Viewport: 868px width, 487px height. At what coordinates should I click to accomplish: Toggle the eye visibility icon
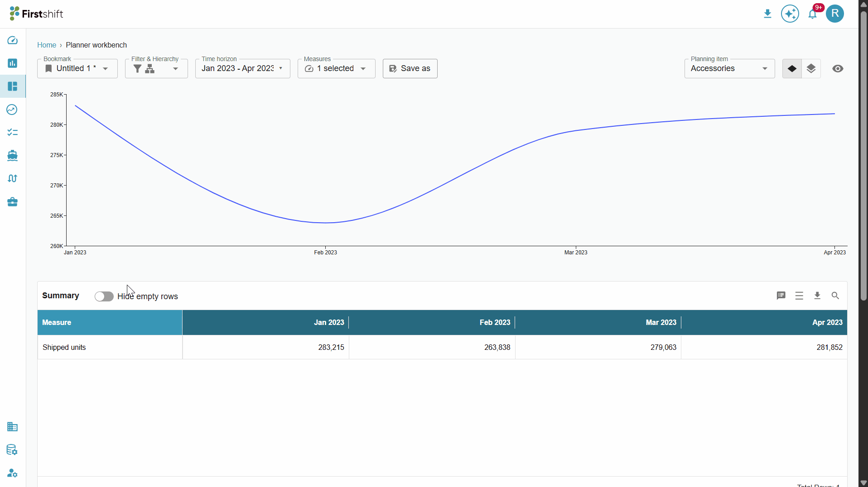[x=838, y=69]
